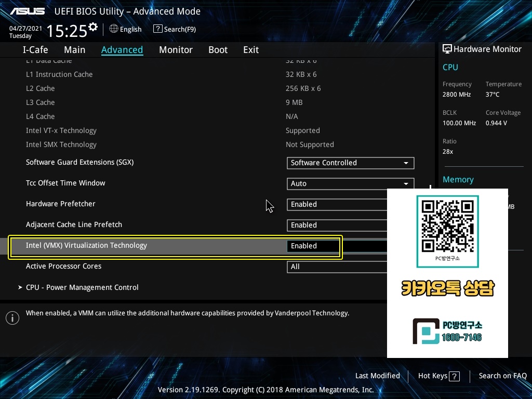Click the L4 Cache label
This screenshot has width=532, height=399.
tap(41, 116)
